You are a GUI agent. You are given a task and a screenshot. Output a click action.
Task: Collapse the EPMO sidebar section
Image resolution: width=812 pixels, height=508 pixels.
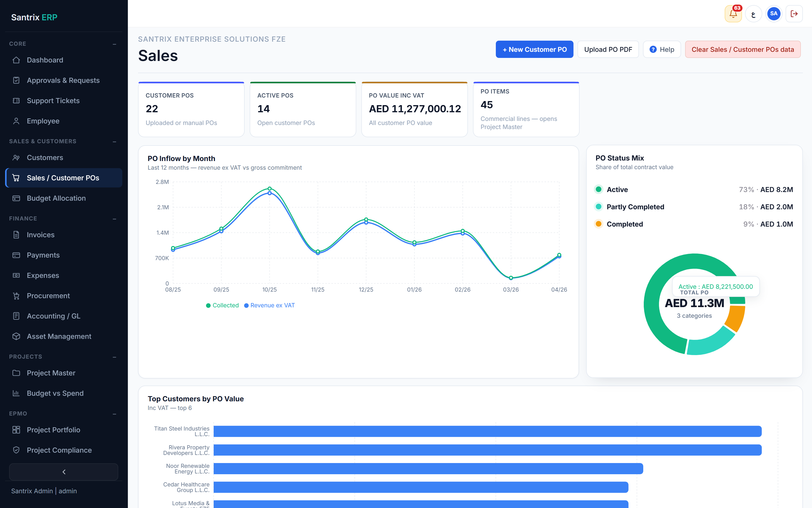coord(114,414)
